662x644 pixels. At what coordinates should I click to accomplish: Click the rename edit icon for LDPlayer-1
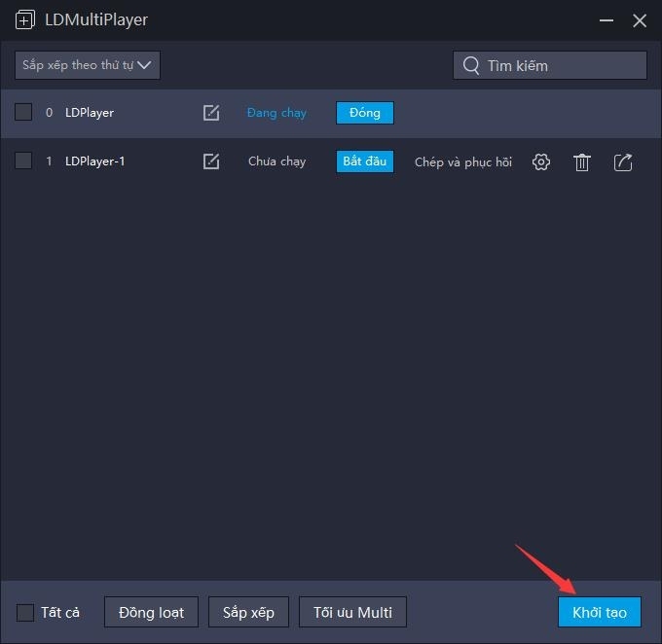(211, 161)
